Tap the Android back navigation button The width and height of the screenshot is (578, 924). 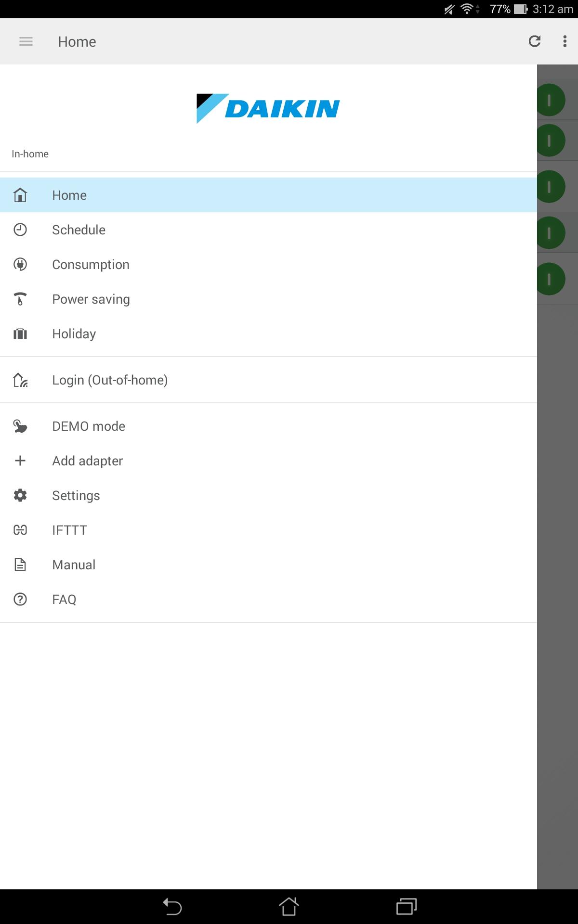click(x=172, y=907)
